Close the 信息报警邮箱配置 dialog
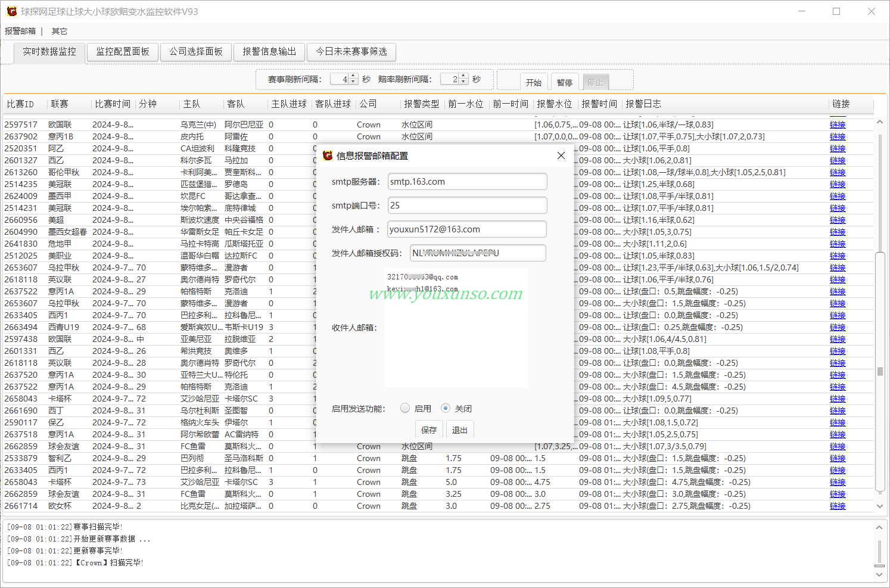Viewport: 890px width, 588px height. pos(561,155)
